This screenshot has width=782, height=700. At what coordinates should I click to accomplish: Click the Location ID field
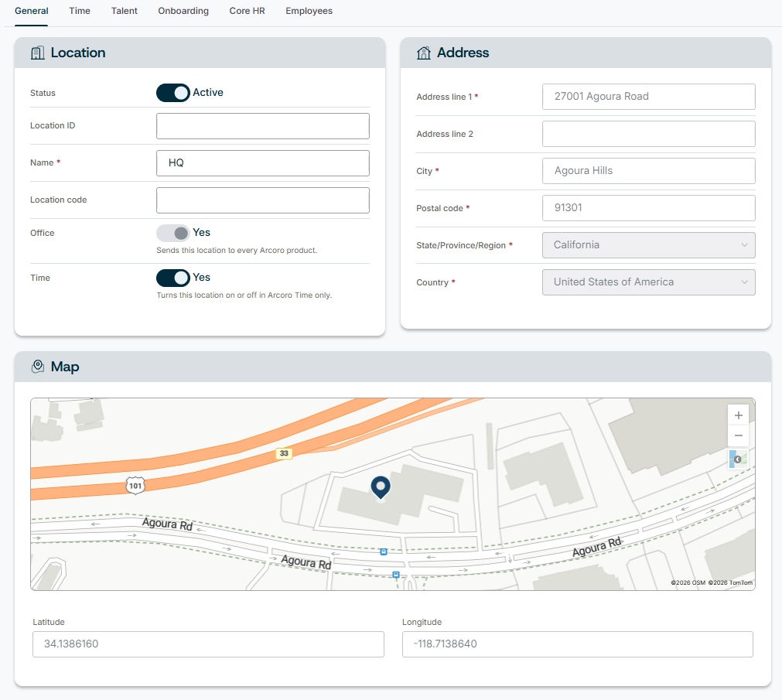[263, 126]
